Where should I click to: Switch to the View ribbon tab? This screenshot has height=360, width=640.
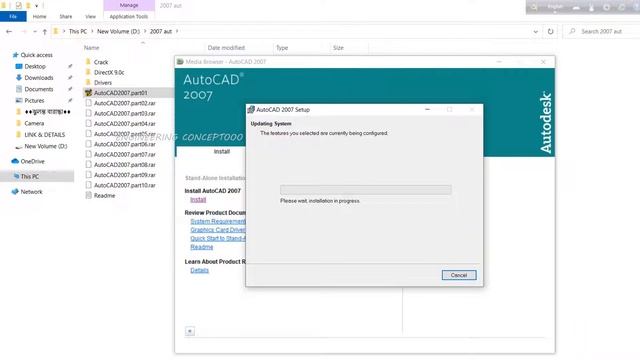pyautogui.click(x=91, y=16)
